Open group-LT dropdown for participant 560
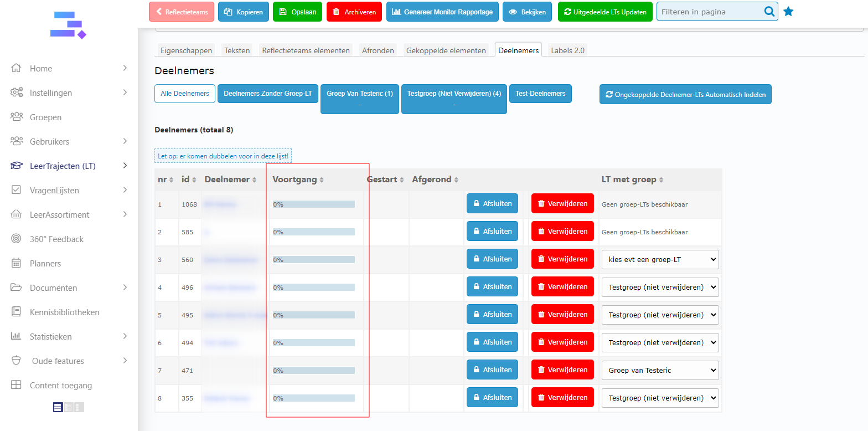 tap(660, 259)
